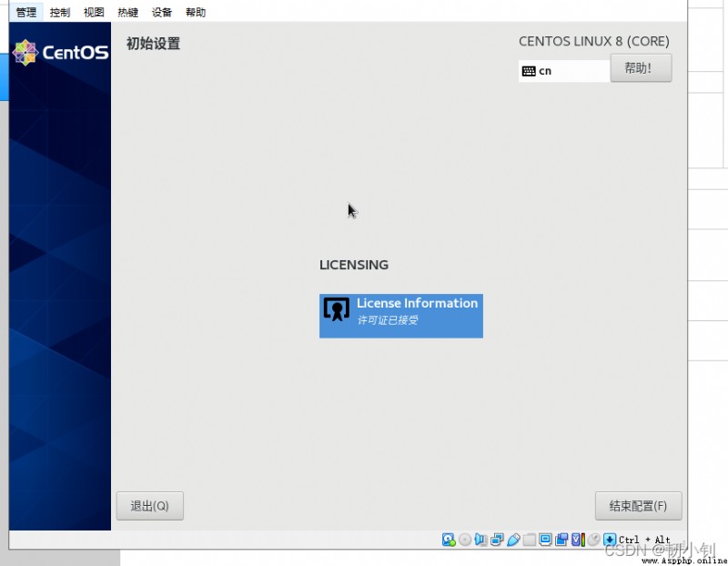Open the 设备 menu
The height and width of the screenshot is (566, 728).
click(162, 12)
